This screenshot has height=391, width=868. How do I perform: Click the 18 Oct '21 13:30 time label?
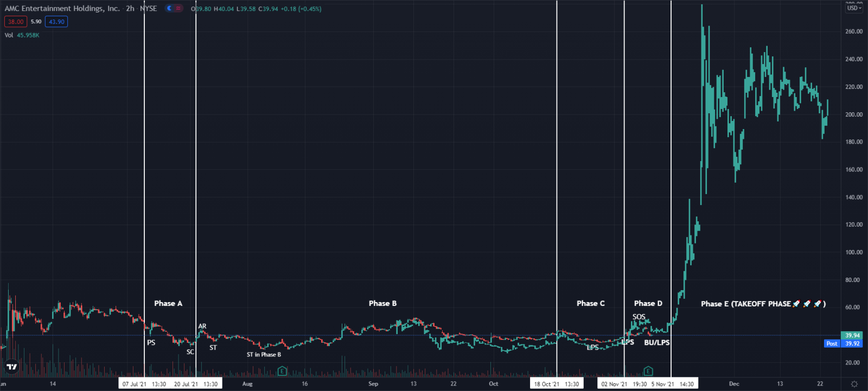[557, 384]
